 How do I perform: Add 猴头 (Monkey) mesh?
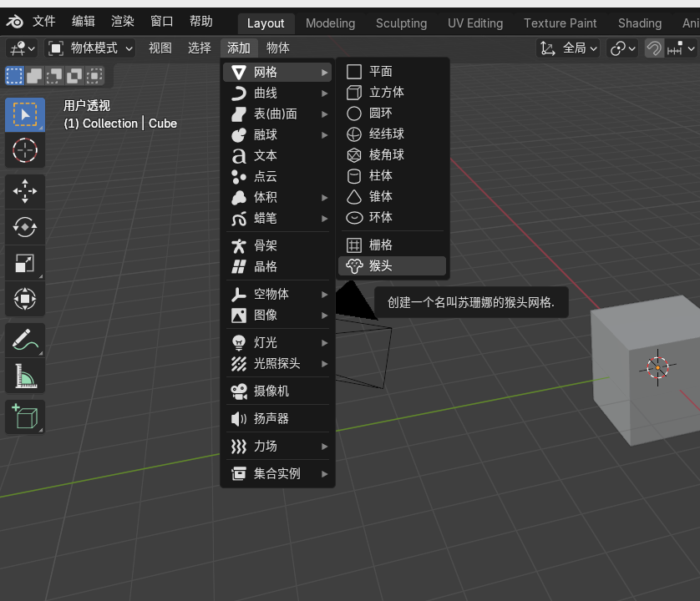(393, 266)
